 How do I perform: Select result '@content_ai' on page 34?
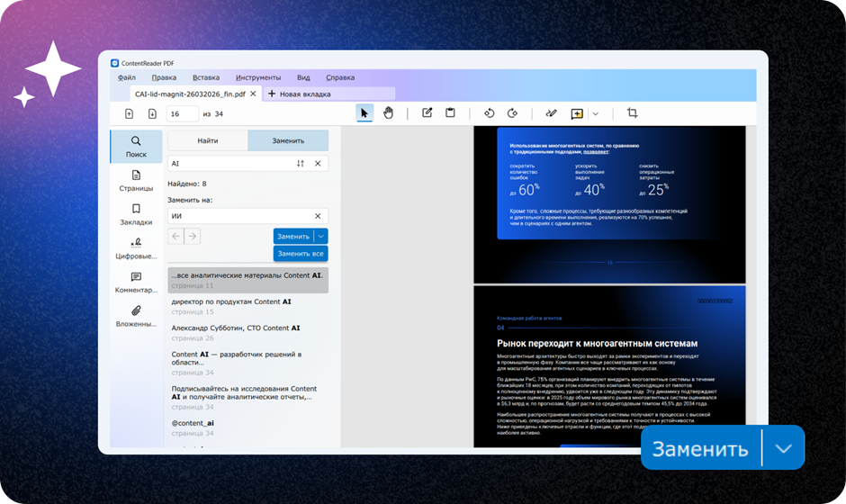[x=247, y=427]
